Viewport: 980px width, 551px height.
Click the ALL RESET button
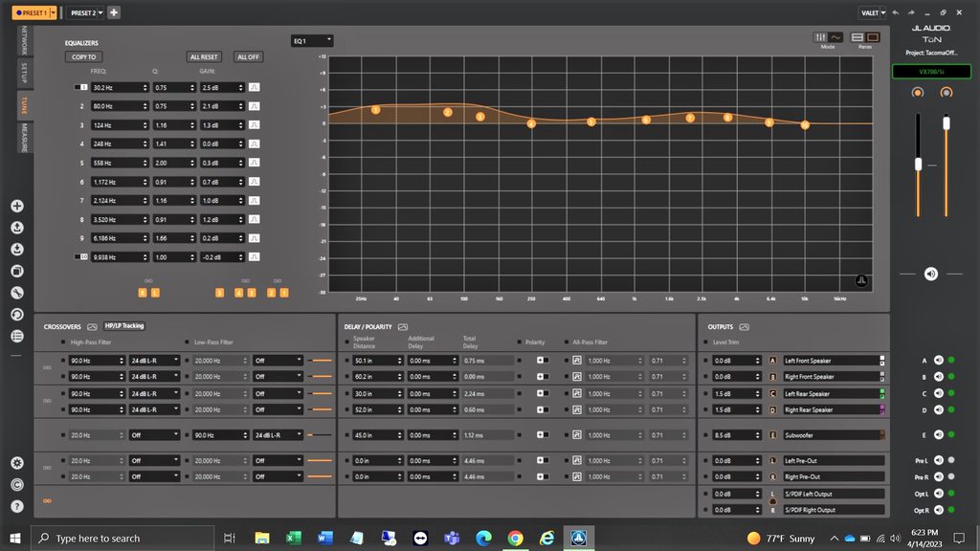pos(204,56)
